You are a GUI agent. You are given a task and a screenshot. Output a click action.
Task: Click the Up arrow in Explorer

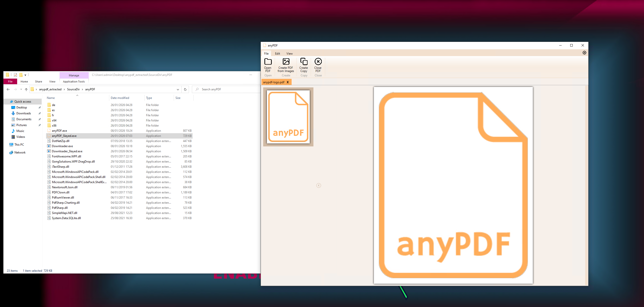26,89
